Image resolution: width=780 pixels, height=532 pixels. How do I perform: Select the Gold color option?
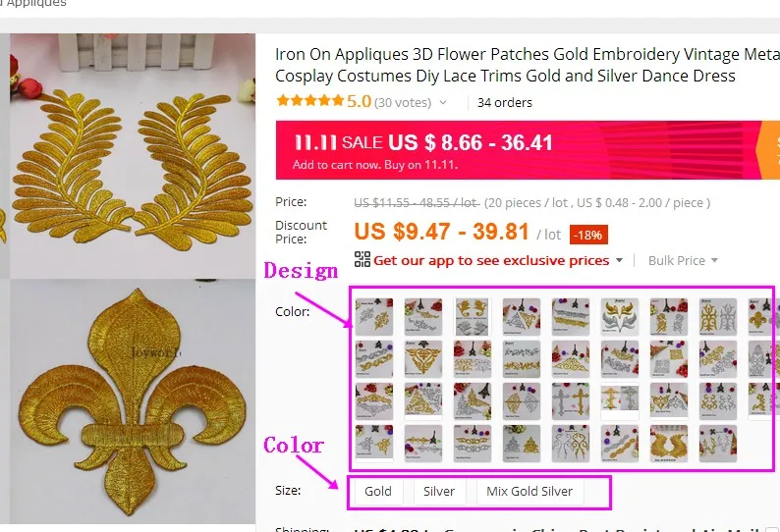pyautogui.click(x=378, y=491)
